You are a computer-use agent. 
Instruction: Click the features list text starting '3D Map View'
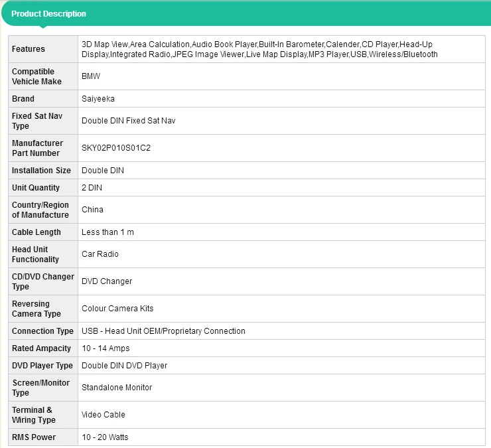tap(259, 49)
